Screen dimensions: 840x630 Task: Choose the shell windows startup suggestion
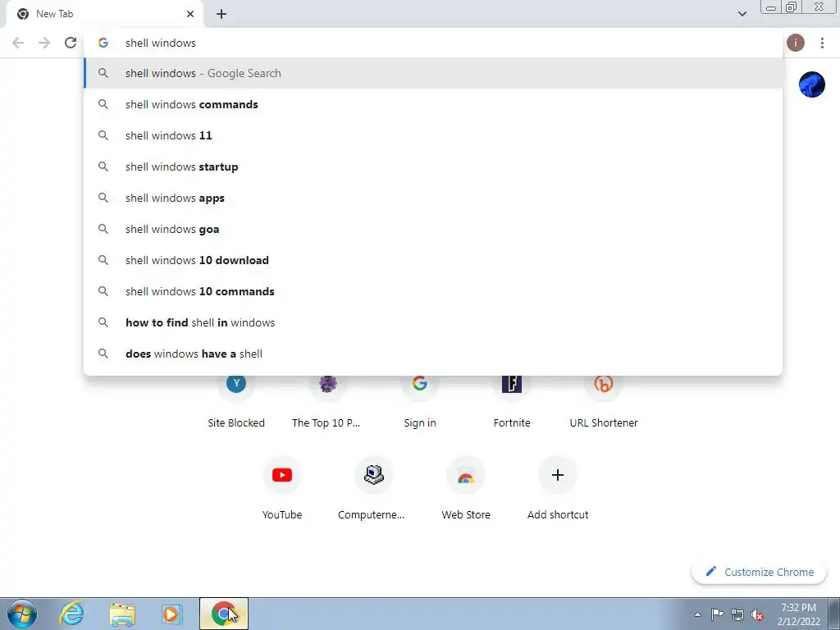(433, 167)
